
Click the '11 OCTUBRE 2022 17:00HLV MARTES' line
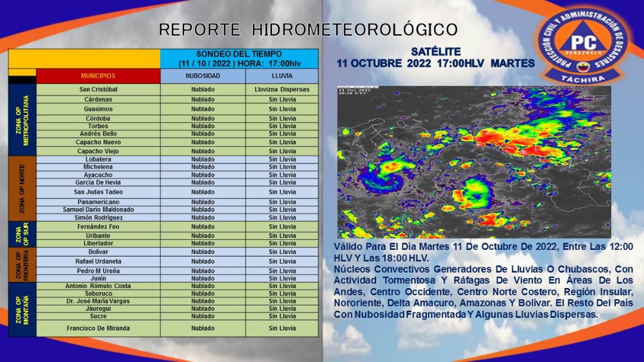(x=435, y=63)
